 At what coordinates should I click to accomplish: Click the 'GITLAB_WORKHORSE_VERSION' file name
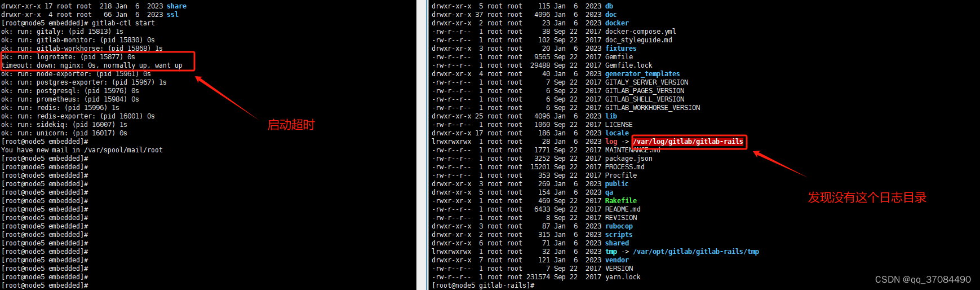pos(653,108)
